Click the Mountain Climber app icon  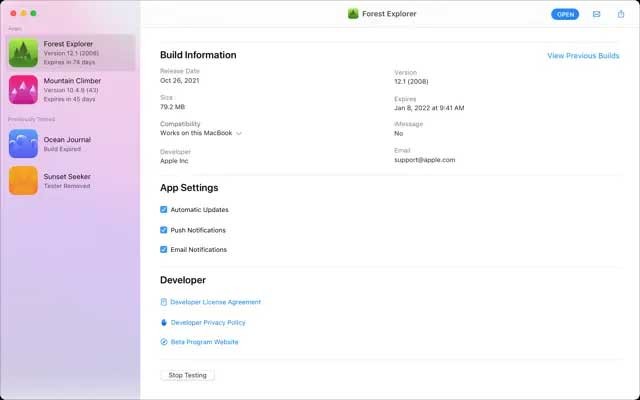pyautogui.click(x=23, y=90)
